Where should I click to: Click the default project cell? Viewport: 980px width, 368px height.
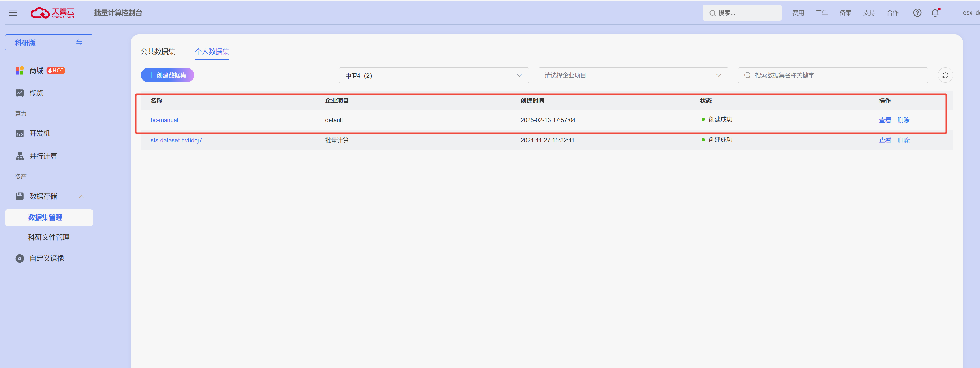tap(334, 120)
